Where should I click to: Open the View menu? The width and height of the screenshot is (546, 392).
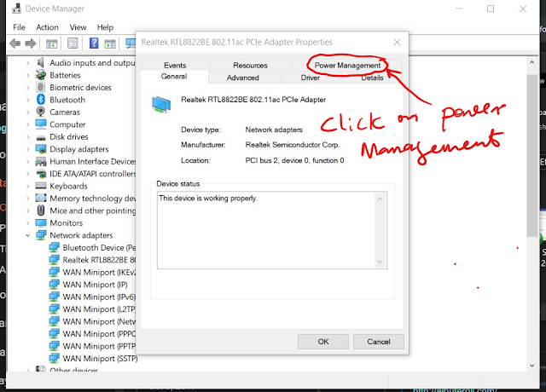78,27
